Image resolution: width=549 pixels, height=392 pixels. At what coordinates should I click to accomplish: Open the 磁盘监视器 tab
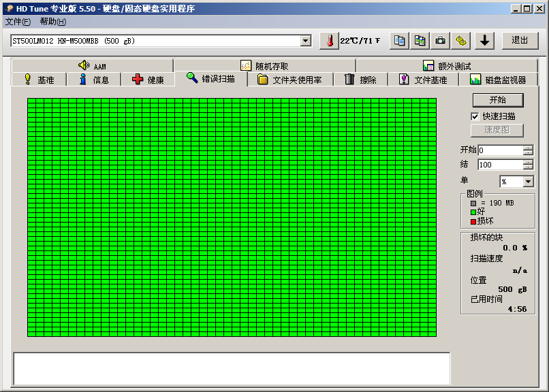(498, 80)
